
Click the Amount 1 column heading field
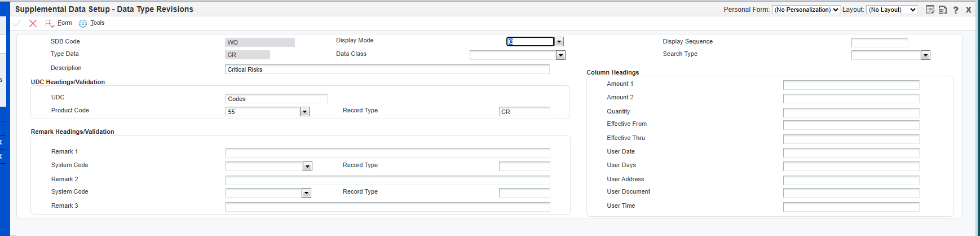(851, 85)
